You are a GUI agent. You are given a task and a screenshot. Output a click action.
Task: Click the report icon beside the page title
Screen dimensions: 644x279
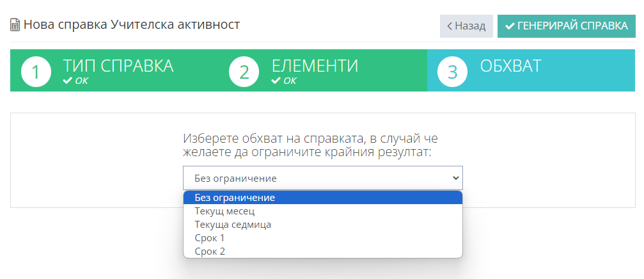pos(15,26)
